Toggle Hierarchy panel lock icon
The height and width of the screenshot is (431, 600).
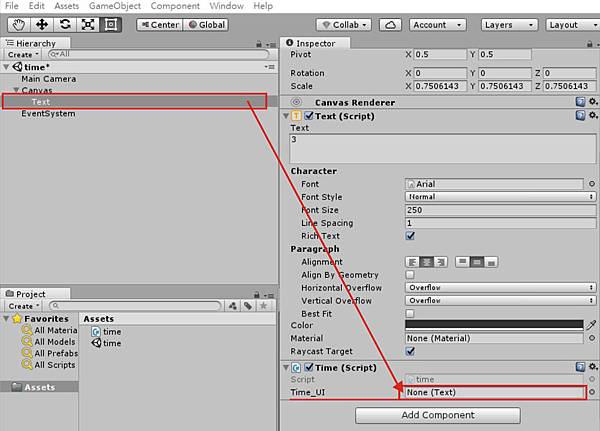click(259, 44)
